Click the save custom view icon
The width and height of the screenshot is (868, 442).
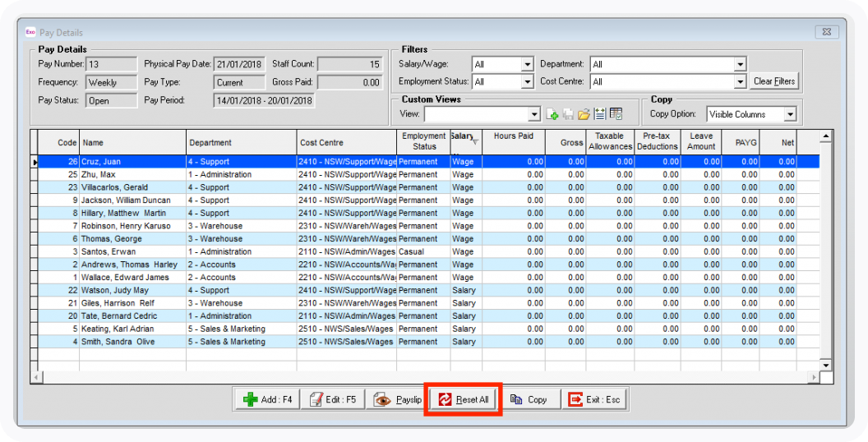point(568,114)
